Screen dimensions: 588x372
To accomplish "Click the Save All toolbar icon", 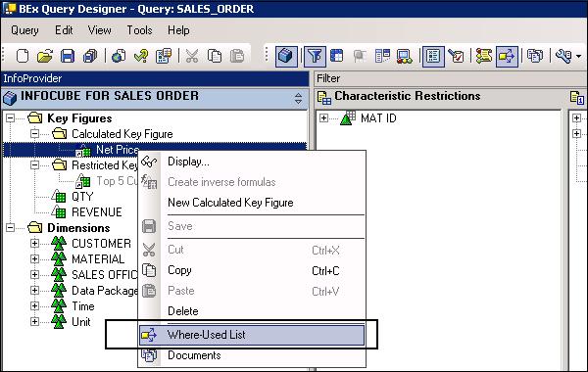I will tap(90, 57).
